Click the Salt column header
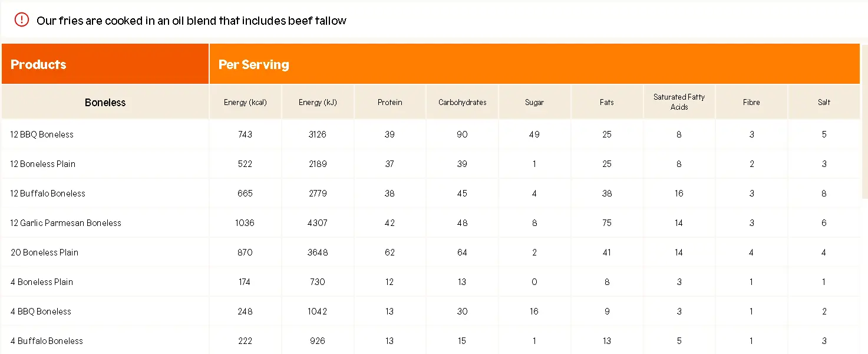 824,102
